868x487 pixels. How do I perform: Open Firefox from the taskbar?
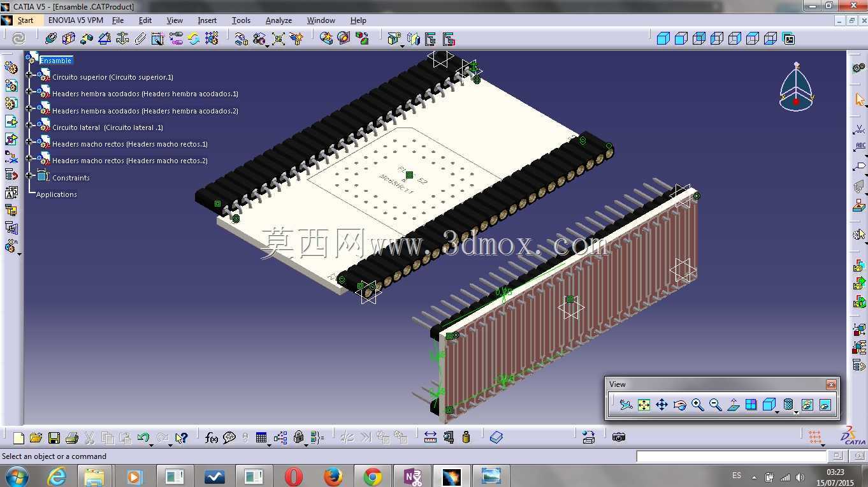pyautogui.click(x=333, y=476)
